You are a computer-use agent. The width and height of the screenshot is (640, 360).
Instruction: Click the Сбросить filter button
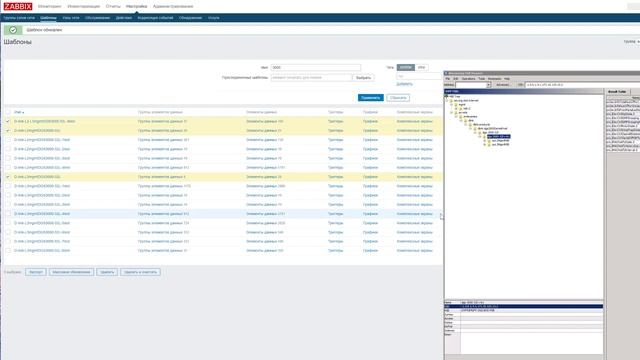pyautogui.click(x=398, y=98)
